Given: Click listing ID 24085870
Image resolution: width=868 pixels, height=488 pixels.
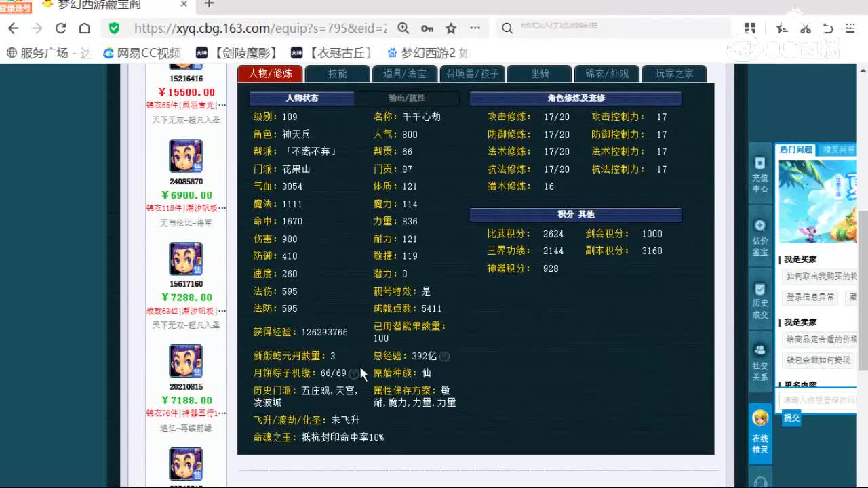Looking at the screenshot, I should pos(186,182).
